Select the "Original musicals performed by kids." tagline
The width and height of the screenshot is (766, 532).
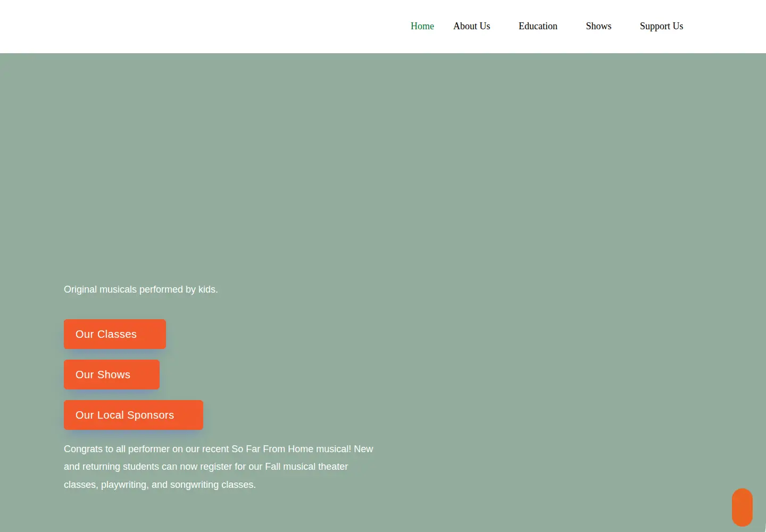coord(141,289)
